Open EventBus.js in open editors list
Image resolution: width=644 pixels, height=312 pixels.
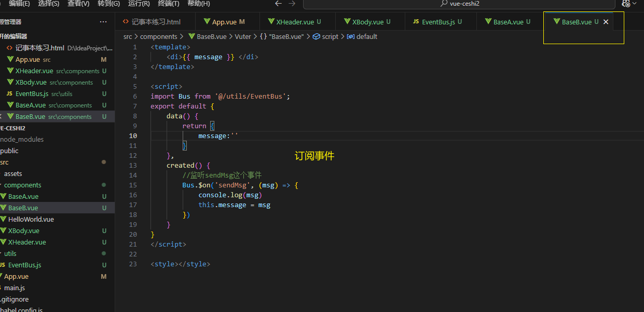pyautogui.click(x=57, y=93)
